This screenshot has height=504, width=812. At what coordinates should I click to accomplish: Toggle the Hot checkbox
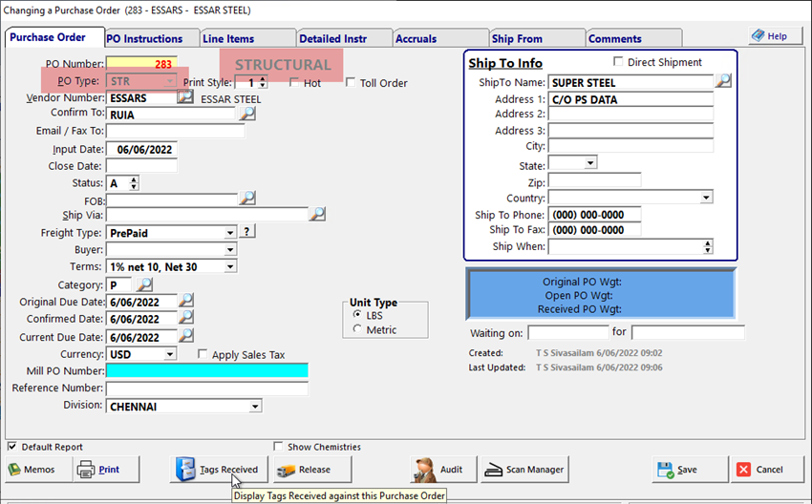[294, 82]
